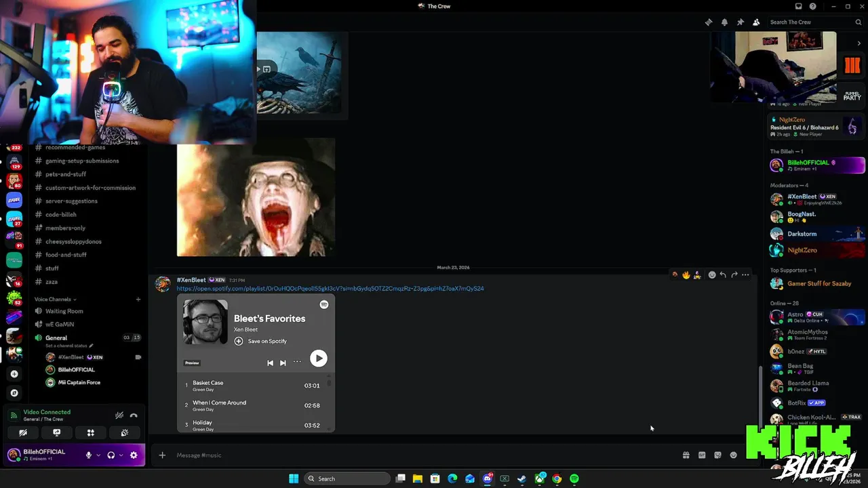Image resolution: width=868 pixels, height=488 pixels.
Task: Play the Bleet's Favorites Spotify embed
Action: click(318, 359)
